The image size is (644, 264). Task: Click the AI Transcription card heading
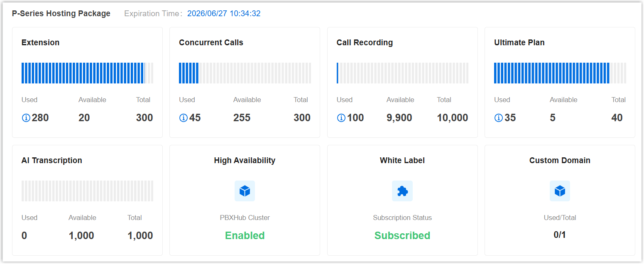[x=51, y=160]
